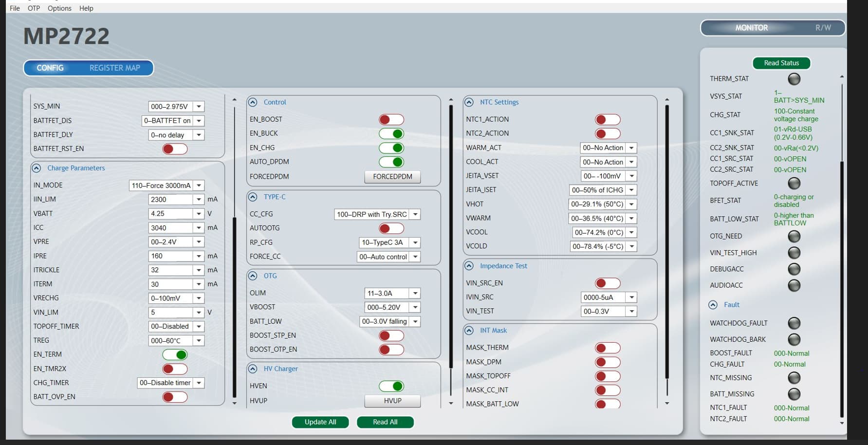Image resolution: width=868 pixels, height=445 pixels.
Task: Collapse the Fault section chevron
Action: (713, 305)
